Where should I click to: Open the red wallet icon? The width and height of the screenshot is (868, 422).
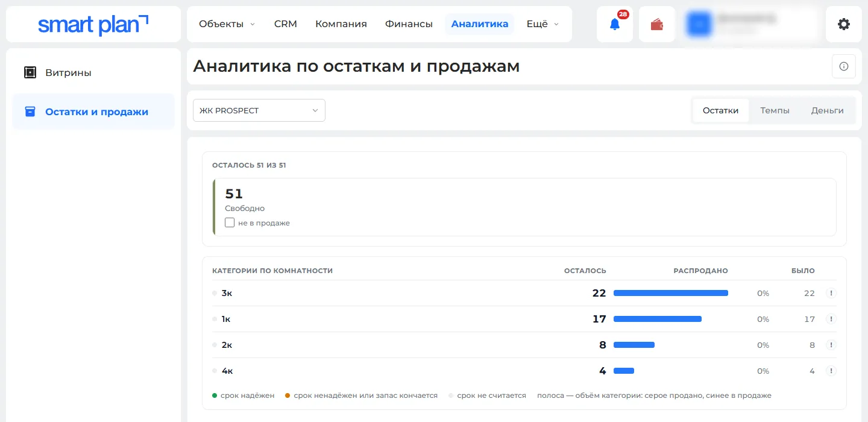(x=657, y=24)
